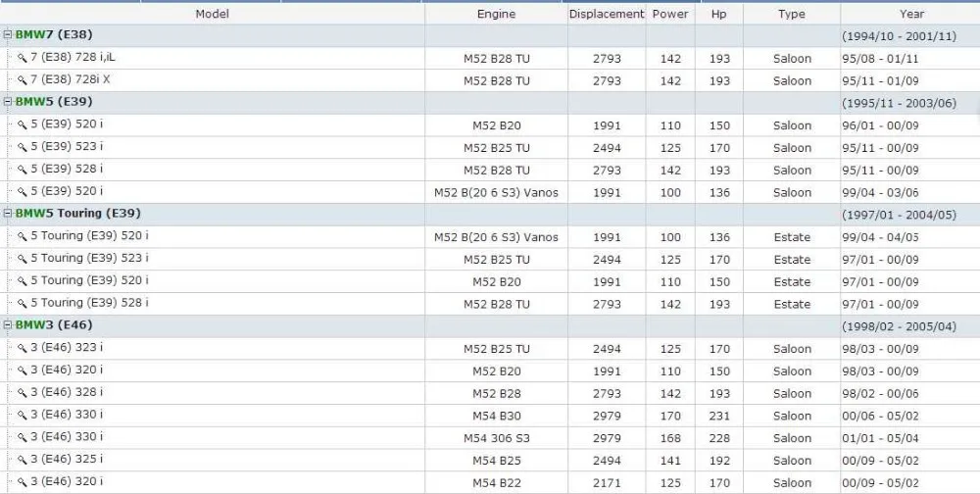Open model 3 (E46) 323 i

[67, 348]
